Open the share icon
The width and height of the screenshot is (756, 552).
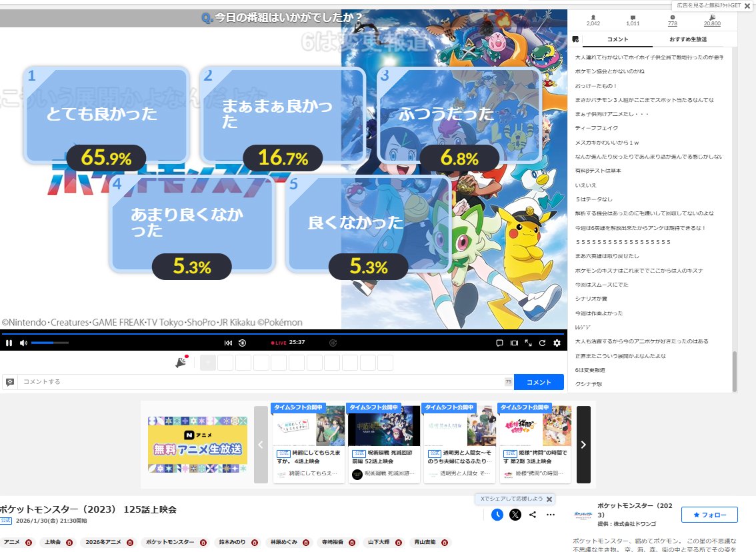[533, 515]
